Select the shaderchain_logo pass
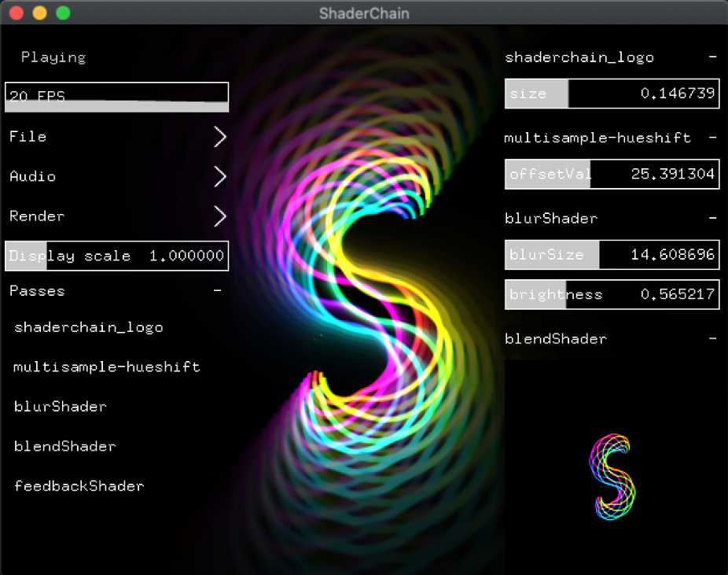This screenshot has height=575, width=728. [89, 327]
